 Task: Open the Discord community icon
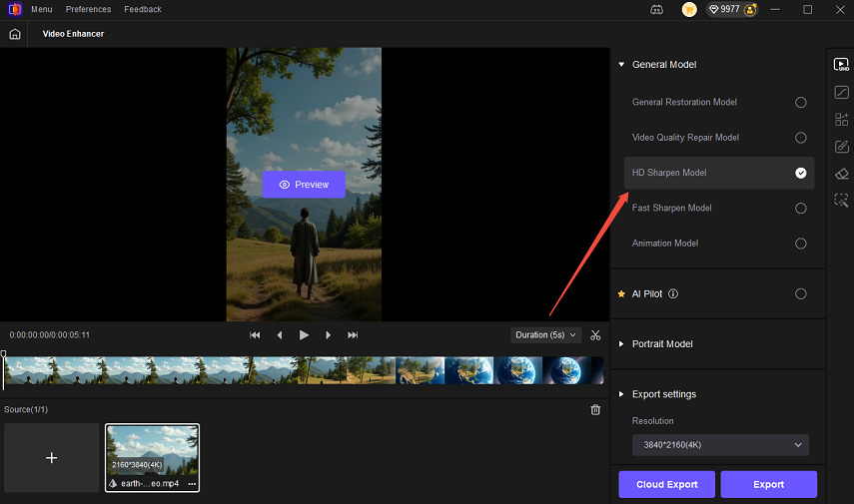point(657,9)
